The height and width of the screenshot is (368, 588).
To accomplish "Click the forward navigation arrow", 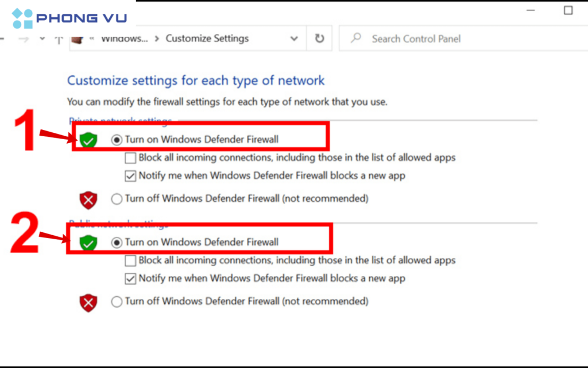I will pyautogui.click(x=23, y=39).
